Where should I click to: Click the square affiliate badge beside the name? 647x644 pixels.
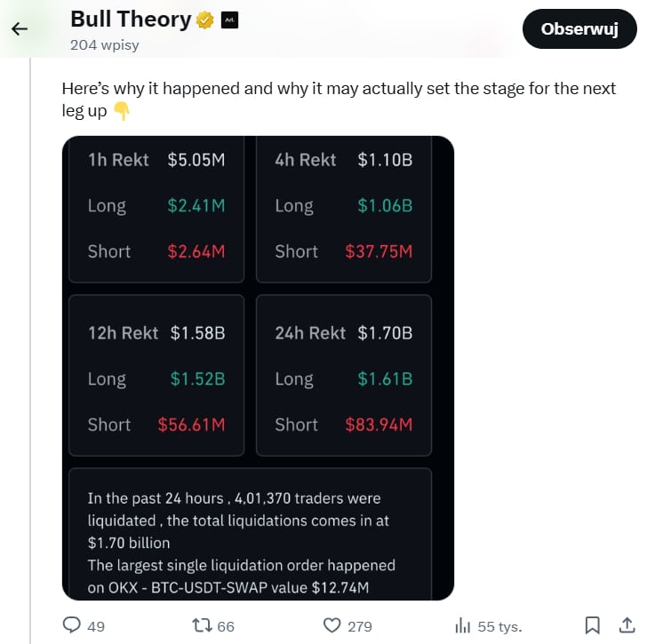229,20
